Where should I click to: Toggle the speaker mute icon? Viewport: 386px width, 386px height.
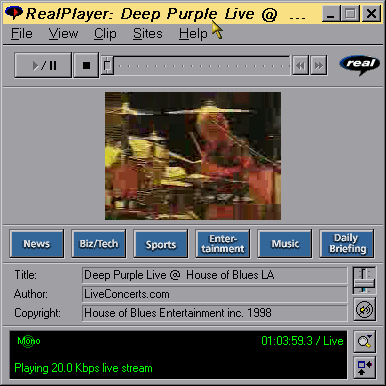tap(364, 310)
